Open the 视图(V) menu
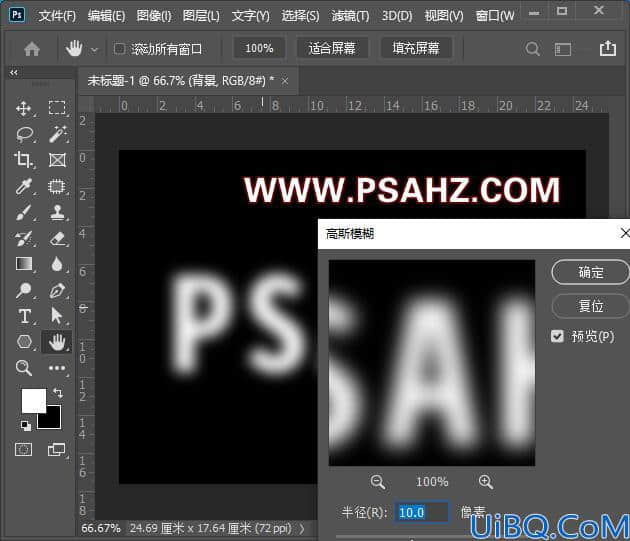The height and width of the screenshot is (541, 630). pos(444,16)
